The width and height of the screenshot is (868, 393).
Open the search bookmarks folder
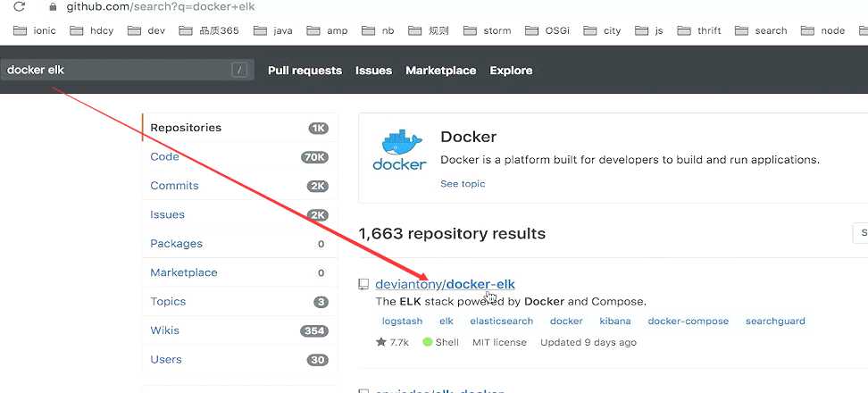pyautogui.click(x=761, y=30)
